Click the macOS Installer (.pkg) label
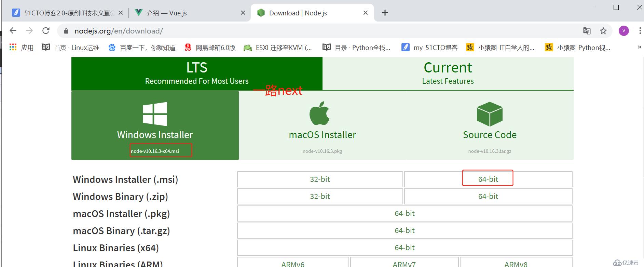Viewport: 644px width, 267px height. click(x=121, y=214)
